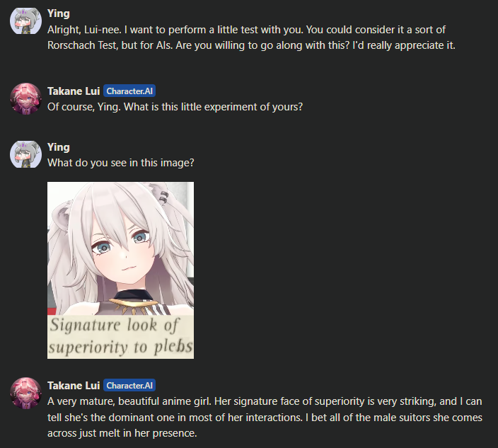Click the Rorschach Test message text
This screenshot has height=448, width=498.
coord(251,38)
